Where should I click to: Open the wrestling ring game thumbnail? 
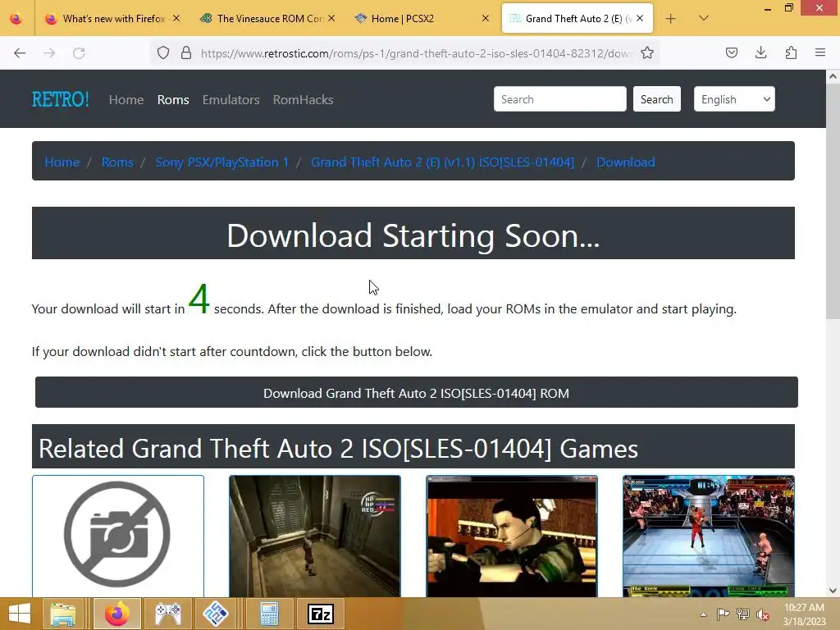coord(709,536)
